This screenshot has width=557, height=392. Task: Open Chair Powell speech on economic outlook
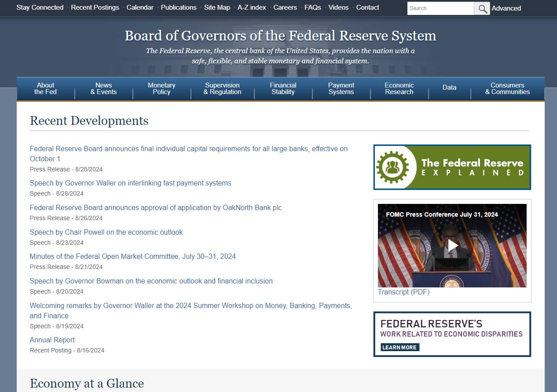(106, 232)
